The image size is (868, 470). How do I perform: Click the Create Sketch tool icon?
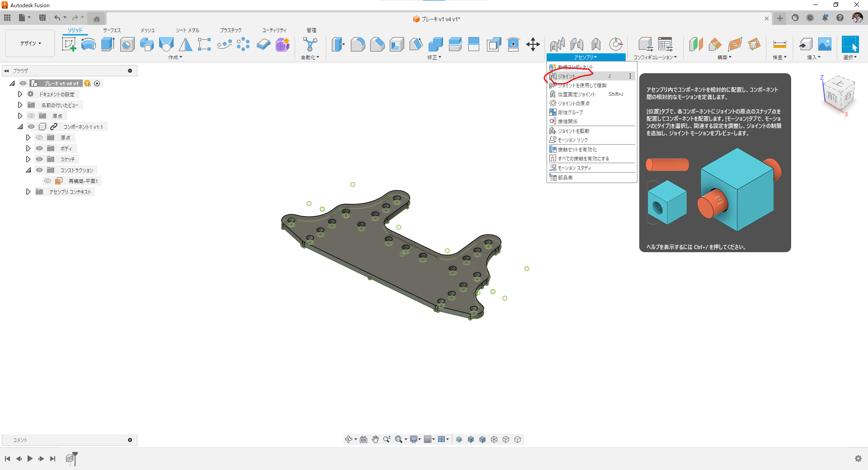tap(69, 44)
